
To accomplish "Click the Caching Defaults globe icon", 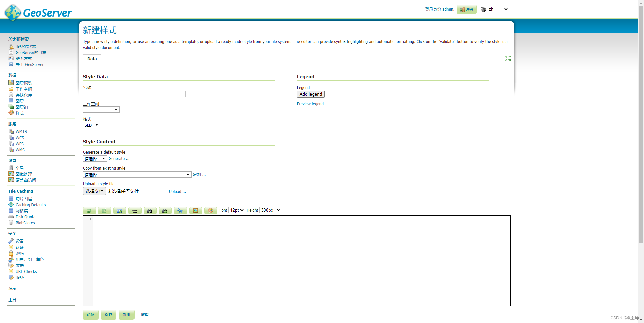I will coord(11,205).
